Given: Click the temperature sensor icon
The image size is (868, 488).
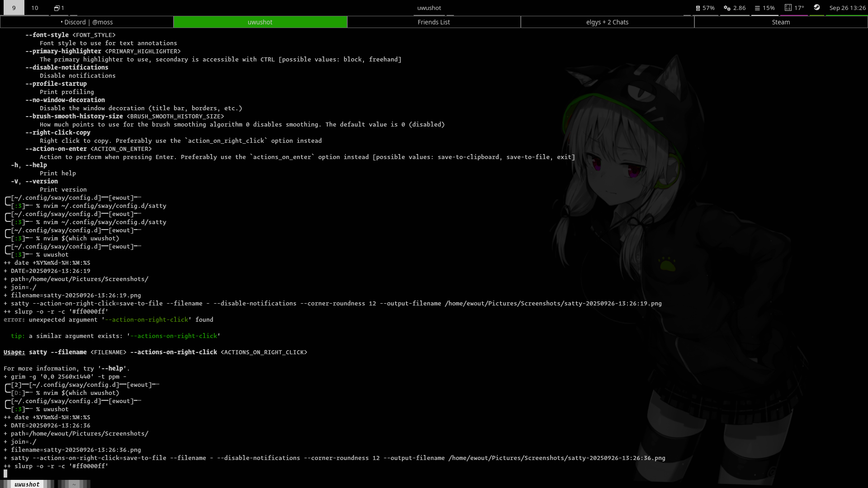Looking at the screenshot, I should (788, 8).
